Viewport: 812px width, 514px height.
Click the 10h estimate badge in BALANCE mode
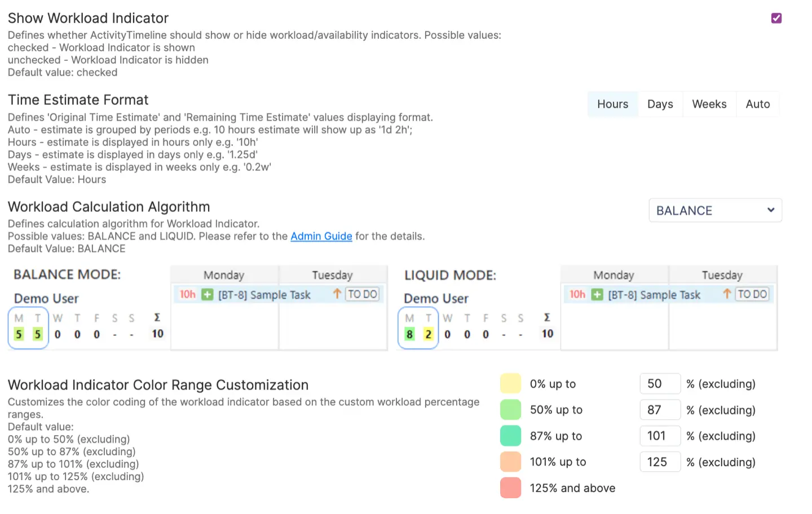pyautogui.click(x=187, y=294)
